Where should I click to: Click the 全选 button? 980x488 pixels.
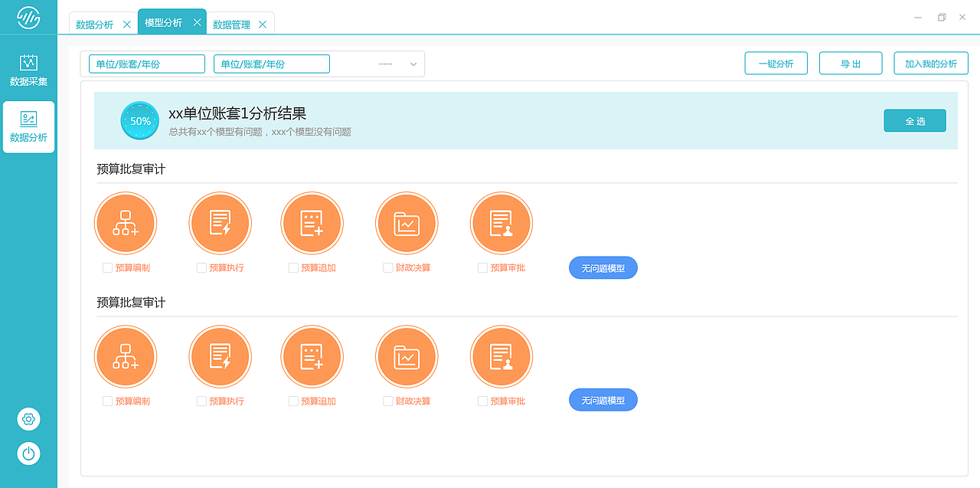[x=915, y=121]
